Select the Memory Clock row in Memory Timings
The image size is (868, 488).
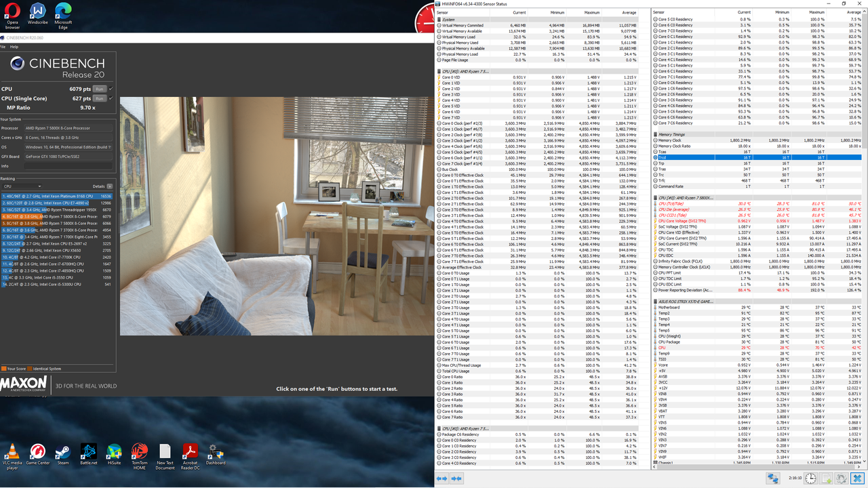coord(757,140)
